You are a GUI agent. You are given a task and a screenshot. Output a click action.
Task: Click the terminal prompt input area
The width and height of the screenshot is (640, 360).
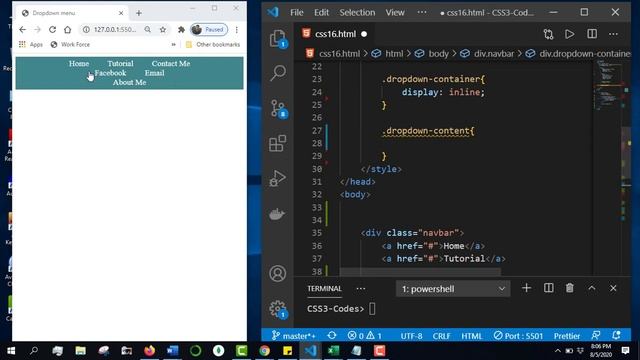pyautogui.click(x=372, y=309)
